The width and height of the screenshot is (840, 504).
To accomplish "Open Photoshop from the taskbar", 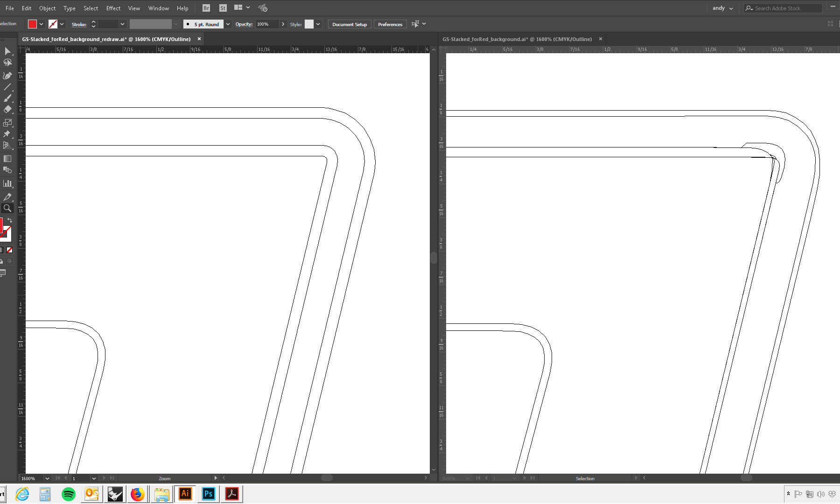I will coord(208,494).
